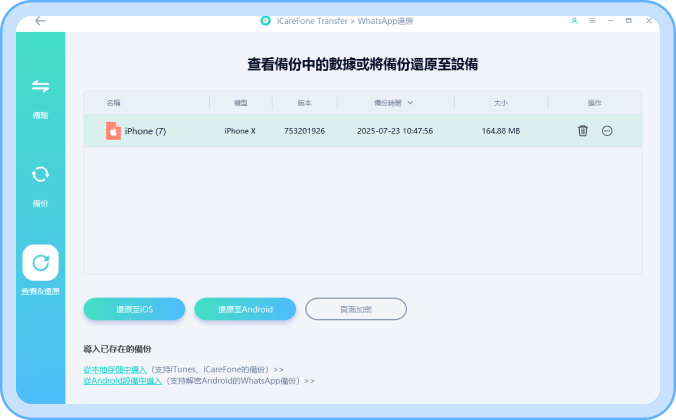Image resolution: width=676 pixels, height=420 pixels.
Task: Click the 164.88 MB size cell
Action: point(501,131)
